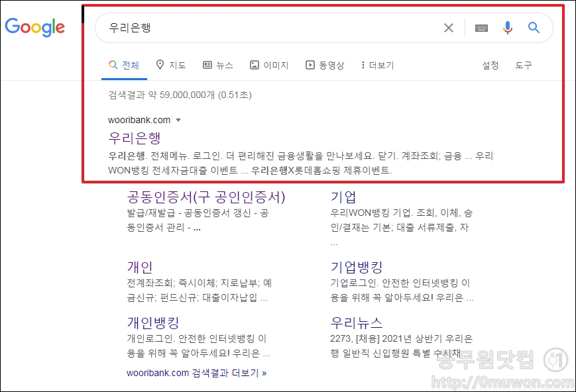Open the 우리뉴스 sitelink
The height and width of the screenshot is (392, 576).
(x=357, y=322)
